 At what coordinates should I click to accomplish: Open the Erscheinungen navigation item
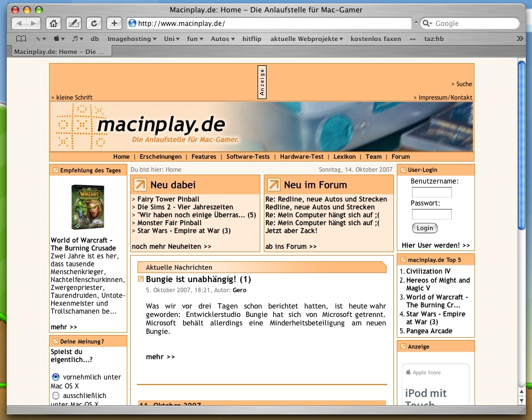click(161, 157)
